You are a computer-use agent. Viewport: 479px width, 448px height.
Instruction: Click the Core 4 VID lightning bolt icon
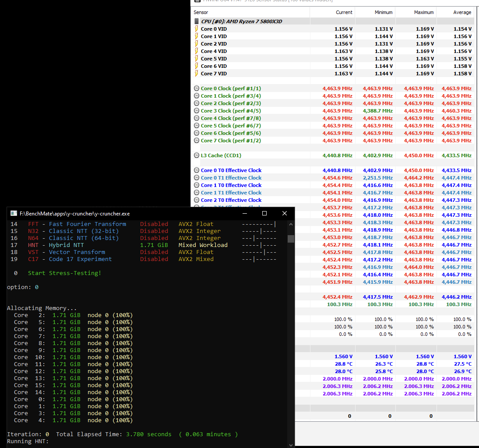coord(197,51)
